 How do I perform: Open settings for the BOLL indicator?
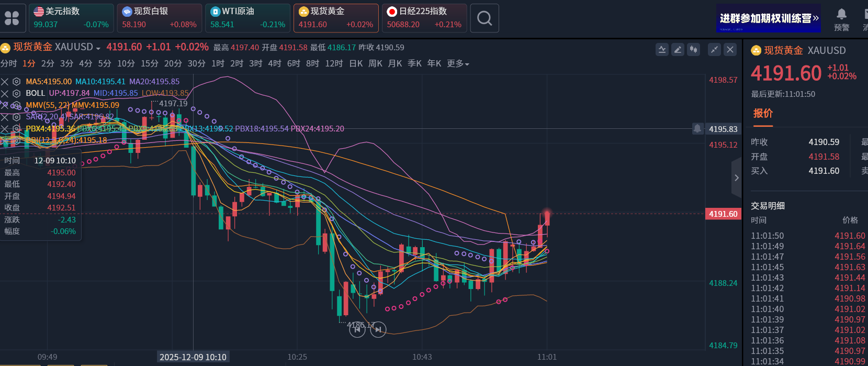tap(17, 93)
